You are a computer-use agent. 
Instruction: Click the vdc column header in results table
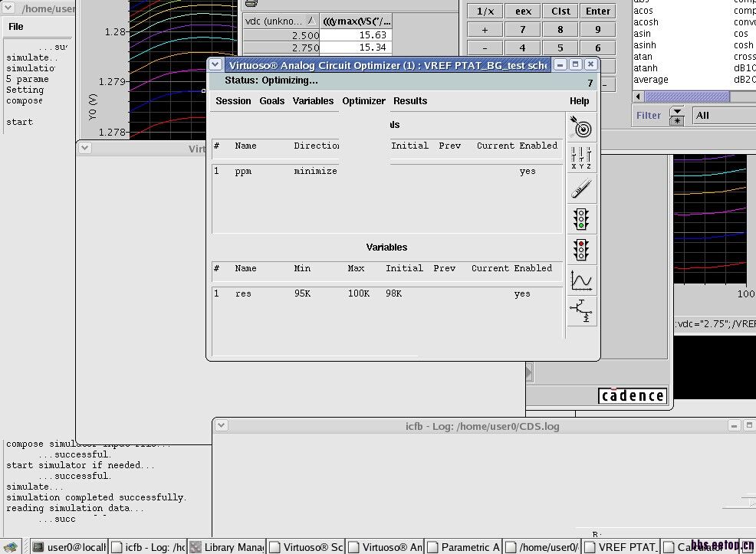click(281, 21)
